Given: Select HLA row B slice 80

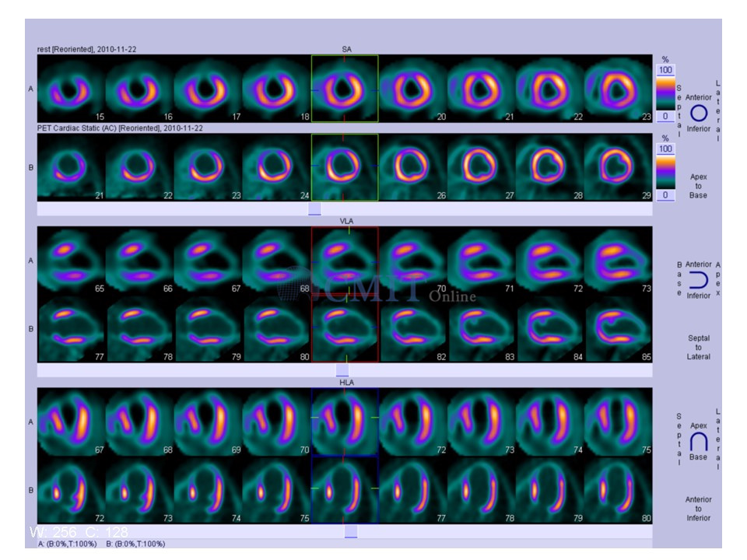Looking at the screenshot, I should 619,490.
